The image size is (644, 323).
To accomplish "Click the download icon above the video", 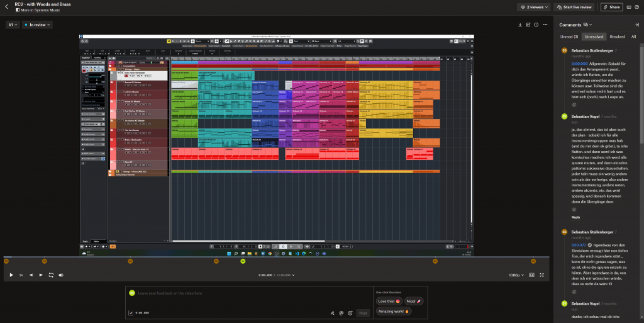I will pyautogui.click(x=520, y=25).
